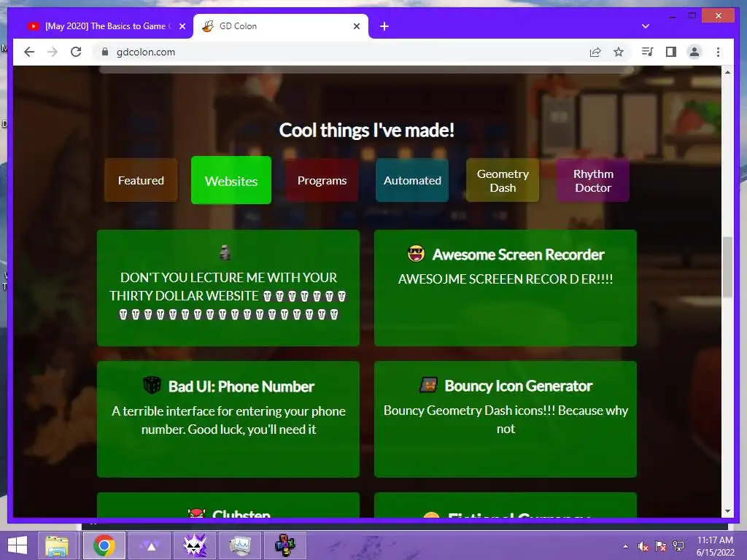
Task: Select the Geometry Dash category
Action: [503, 181]
